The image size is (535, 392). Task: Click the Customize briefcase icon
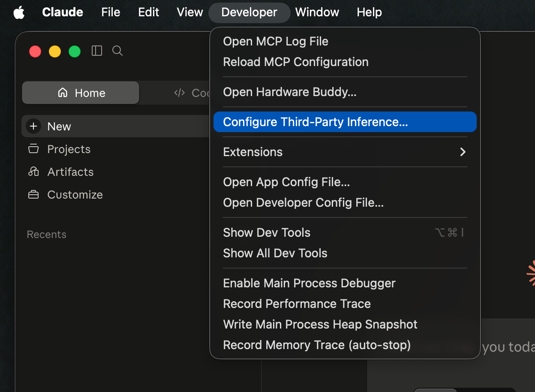pos(33,195)
